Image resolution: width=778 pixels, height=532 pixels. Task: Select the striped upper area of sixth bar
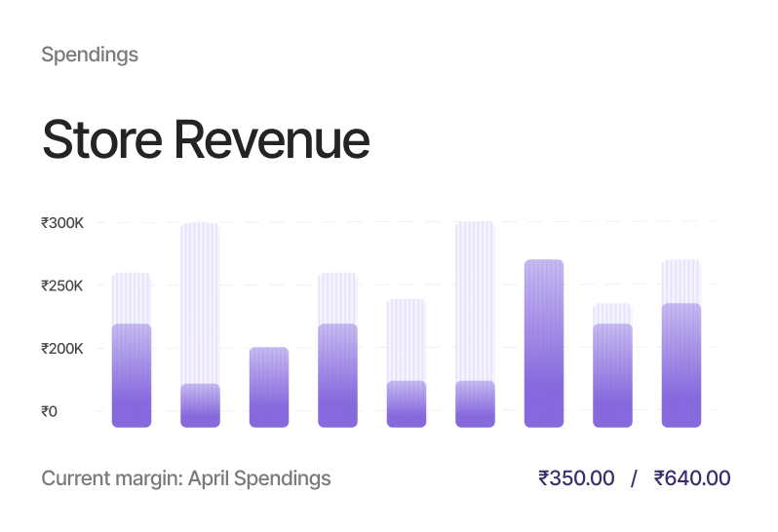475,300
